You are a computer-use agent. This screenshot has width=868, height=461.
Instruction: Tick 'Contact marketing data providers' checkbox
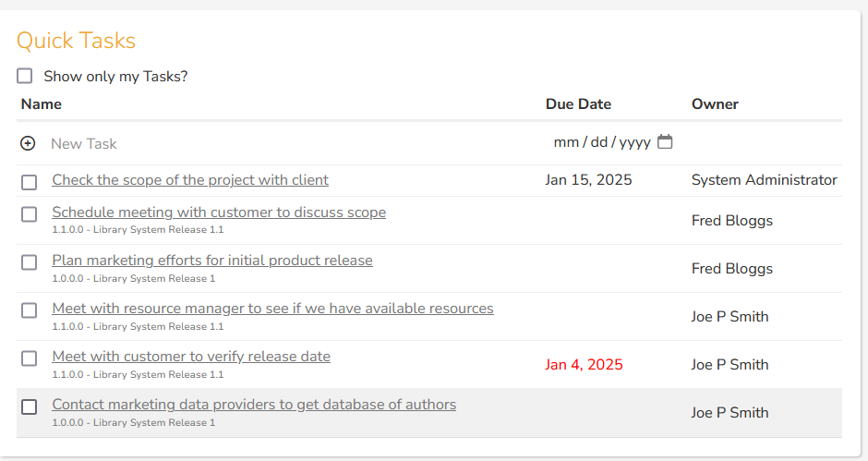click(29, 406)
